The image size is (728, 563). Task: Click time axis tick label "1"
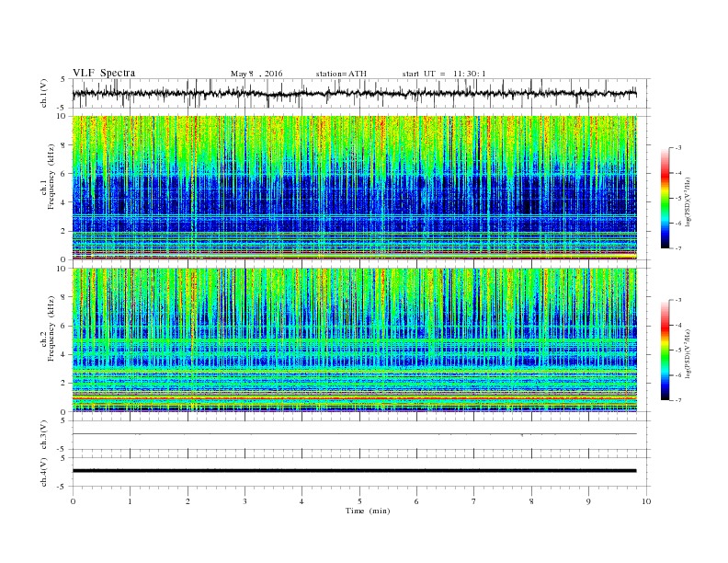[130, 501]
